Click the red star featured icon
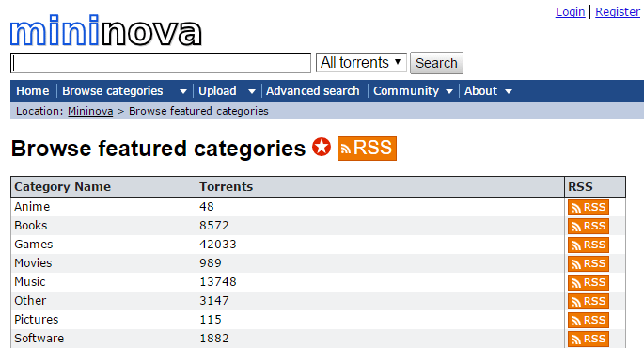Screen dimensions: 644x348 pyautogui.click(x=322, y=147)
